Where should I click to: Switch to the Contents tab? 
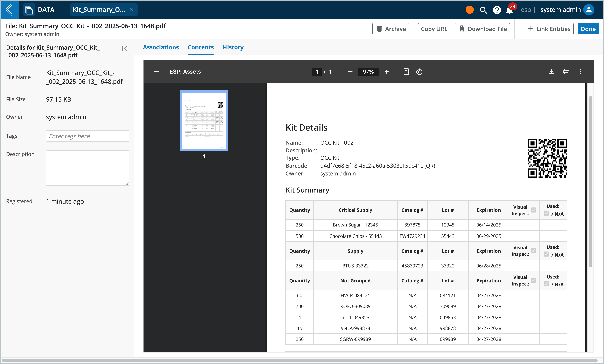[201, 47]
